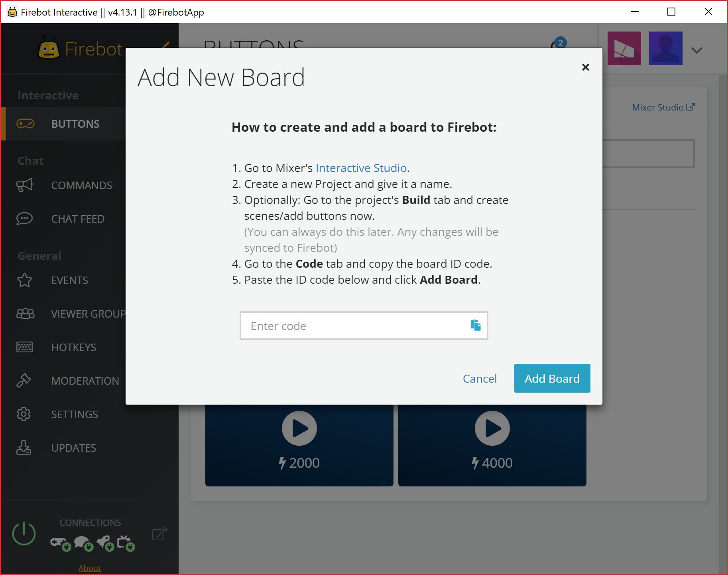Click the chat bubble Chat Feed icon
Viewport: 728px width, 575px height.
click(x=24, y=219)
